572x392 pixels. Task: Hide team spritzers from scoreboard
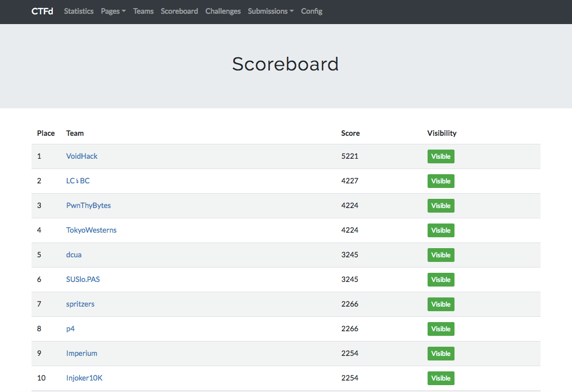[441, 304]
